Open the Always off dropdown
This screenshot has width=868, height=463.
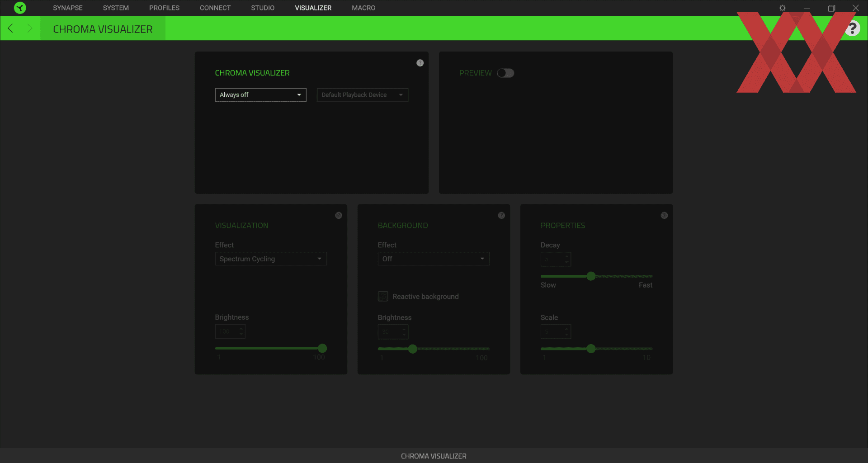coord(261,95)
